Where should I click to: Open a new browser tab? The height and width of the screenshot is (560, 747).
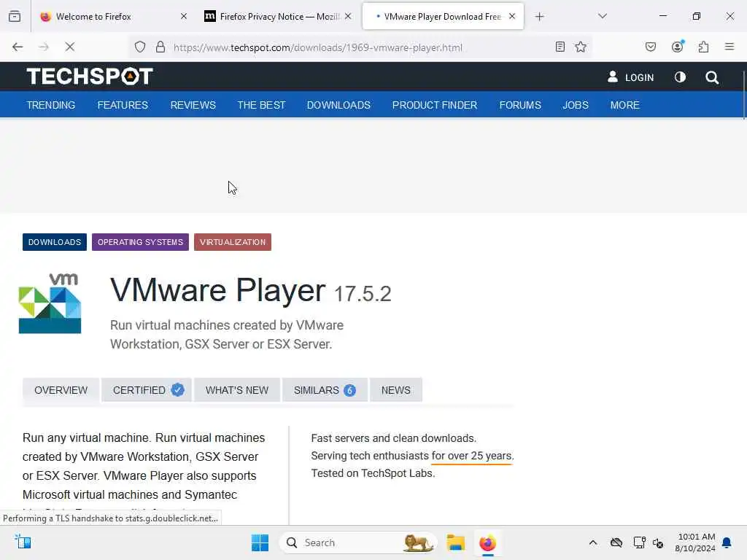coord(539,17)
